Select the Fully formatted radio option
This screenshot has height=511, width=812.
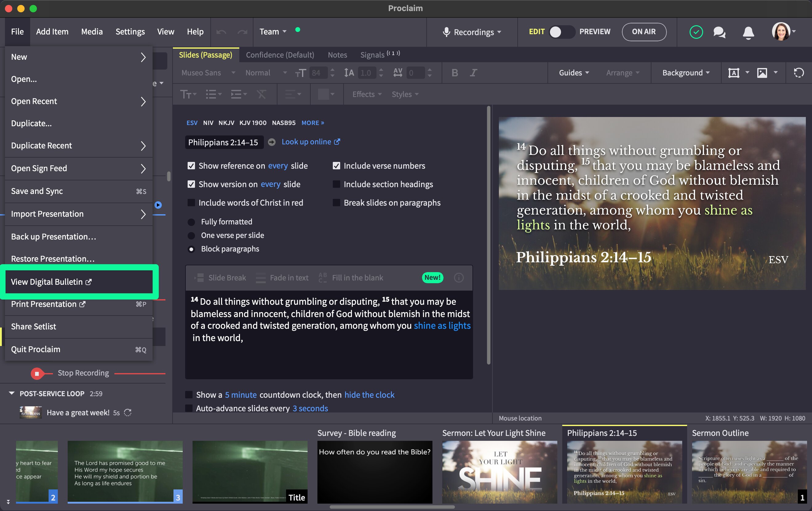point(191,222)
